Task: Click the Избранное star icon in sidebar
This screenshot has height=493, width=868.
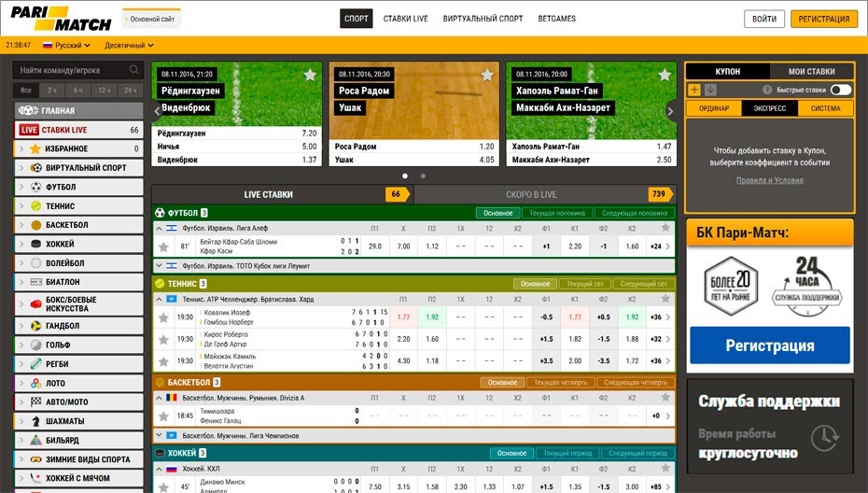Action: pos(35,148)
